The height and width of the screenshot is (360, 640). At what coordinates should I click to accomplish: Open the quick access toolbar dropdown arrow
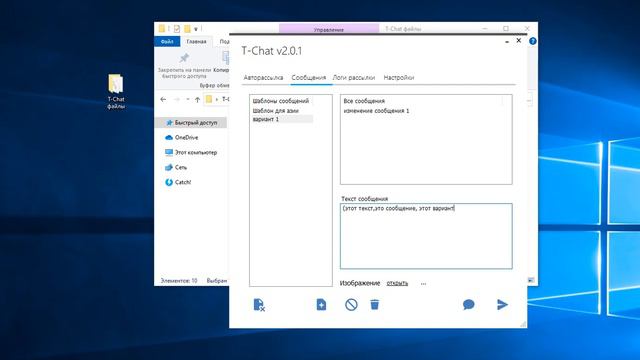tap(196, 29)
